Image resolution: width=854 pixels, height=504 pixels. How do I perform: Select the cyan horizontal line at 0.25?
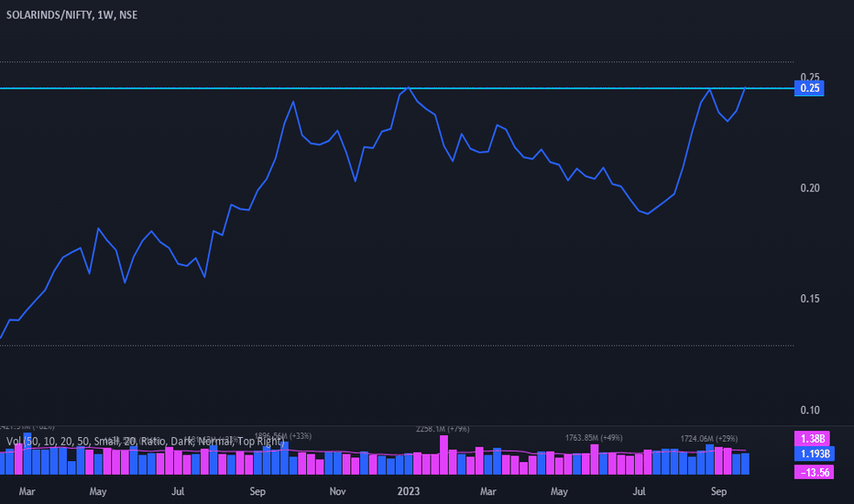click(x=397, y=88)
